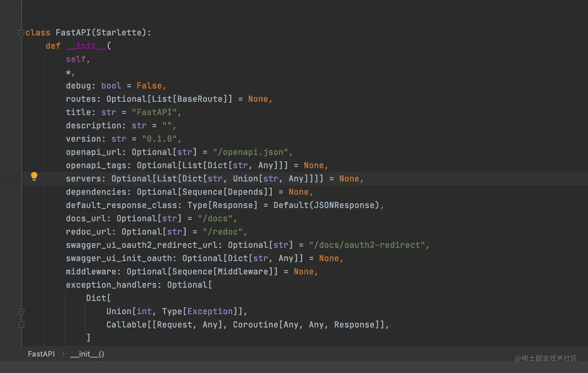The height and width of the screenshot is (373, 588).
Task: Click the debug parameter name
Action: (x=78, y=85)
